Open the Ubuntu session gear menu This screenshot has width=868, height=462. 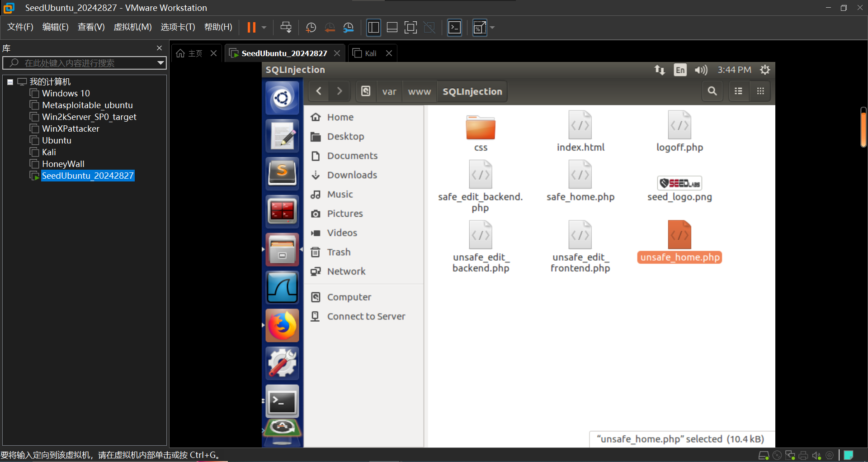(x=765, y=70)
